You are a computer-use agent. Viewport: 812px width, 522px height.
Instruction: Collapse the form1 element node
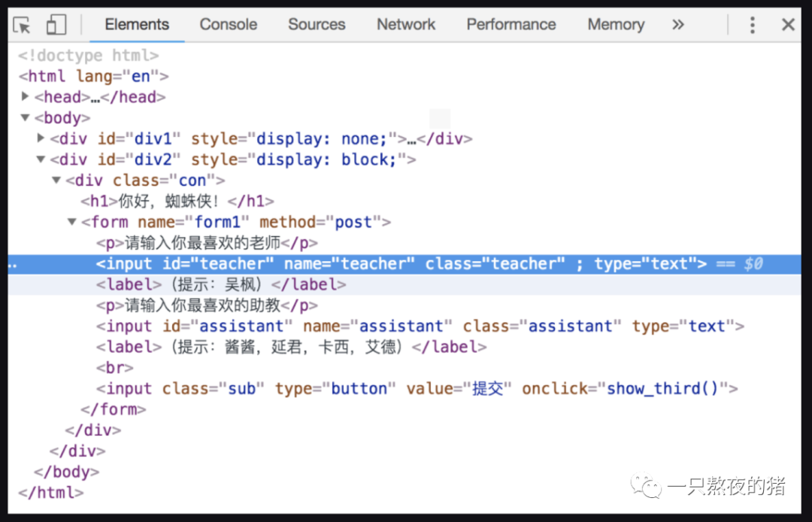(x=71, y=222)
